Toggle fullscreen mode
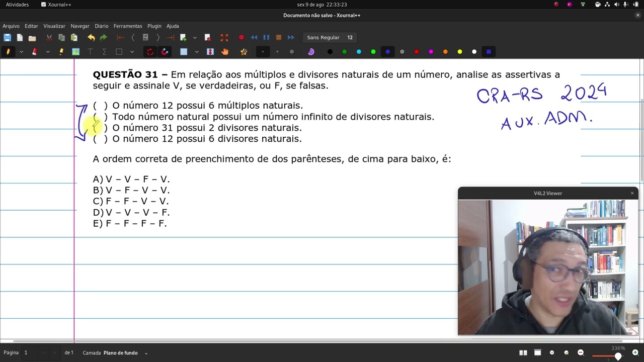Image resolution: width=644 pixels, height=362 pixels. [224, 38]
